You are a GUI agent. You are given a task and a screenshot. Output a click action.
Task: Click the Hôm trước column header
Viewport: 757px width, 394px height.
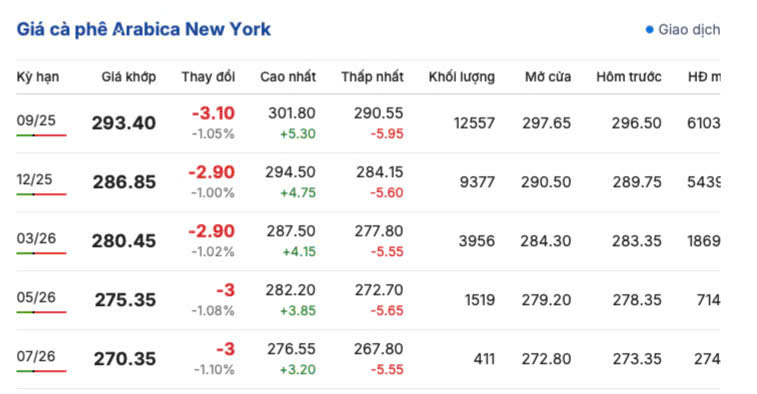point(629,77)
